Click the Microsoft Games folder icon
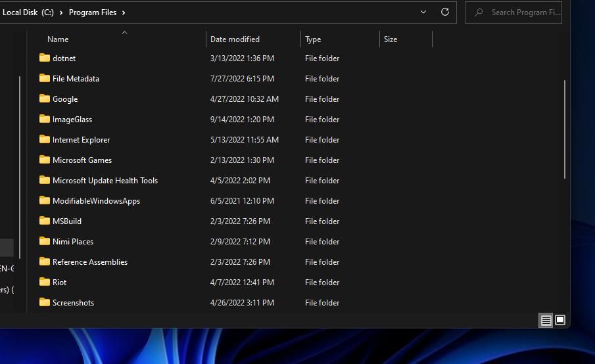The width and height of the screenshot is (595, 364). [45, 160]
